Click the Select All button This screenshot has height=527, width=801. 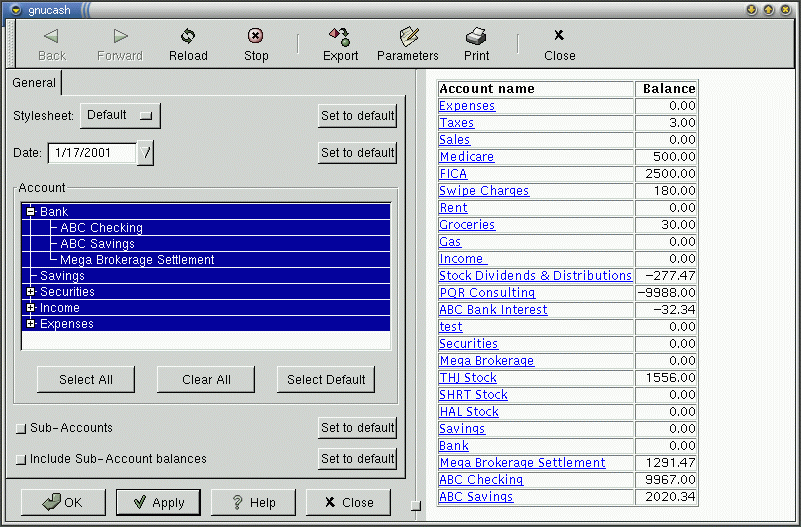(x=86, y=380)
